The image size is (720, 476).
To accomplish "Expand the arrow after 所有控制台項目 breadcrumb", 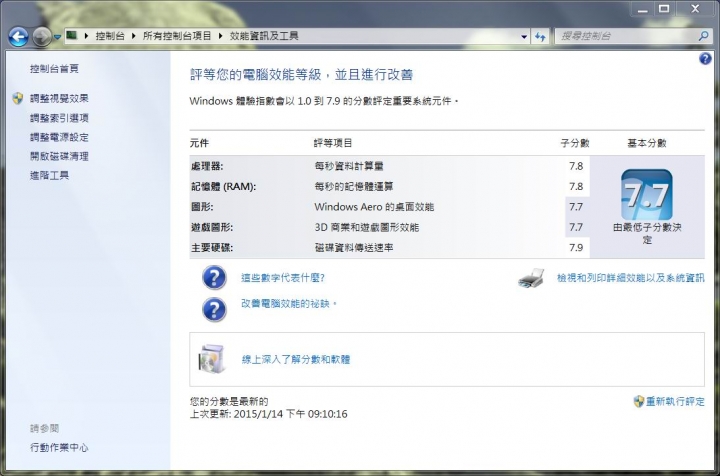I will (x=220, y=36).
